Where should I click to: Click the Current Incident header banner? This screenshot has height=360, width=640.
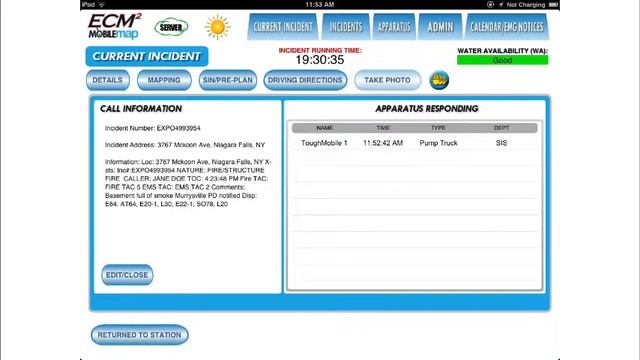click(x=147, y=56)
